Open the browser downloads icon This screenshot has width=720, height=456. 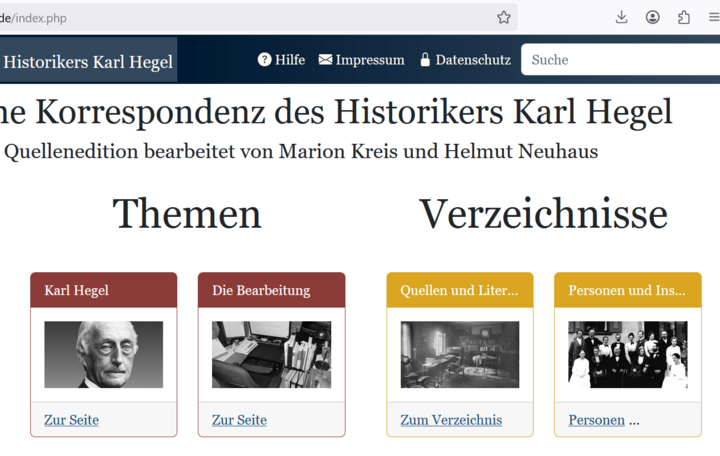pos(621,17)
